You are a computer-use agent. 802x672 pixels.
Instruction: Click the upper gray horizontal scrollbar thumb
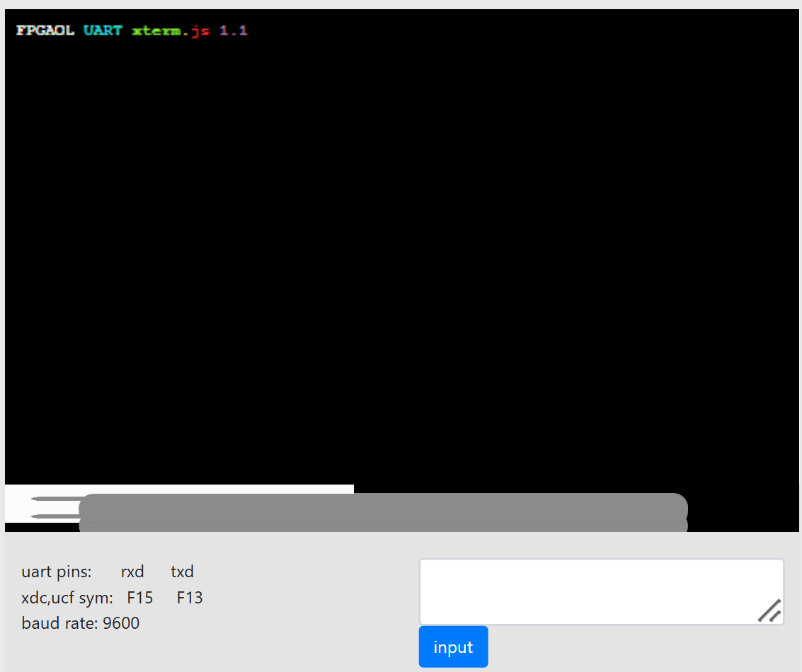[383, 506]
